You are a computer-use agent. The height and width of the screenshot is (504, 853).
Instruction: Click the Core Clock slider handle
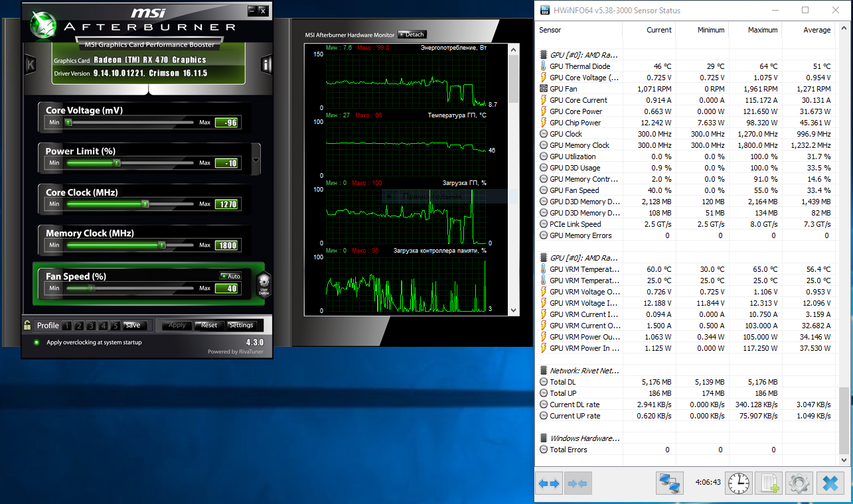pos(145,204)
